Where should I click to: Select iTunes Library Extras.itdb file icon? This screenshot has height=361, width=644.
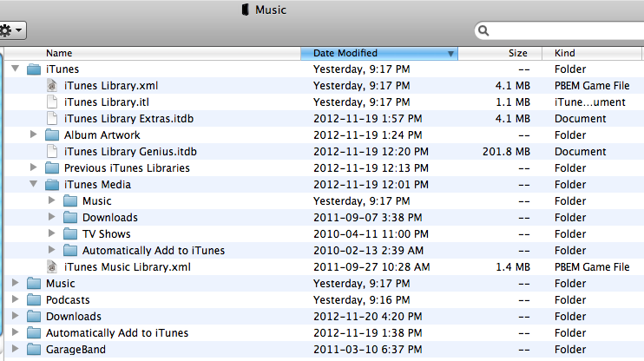[x=52, y=118]
